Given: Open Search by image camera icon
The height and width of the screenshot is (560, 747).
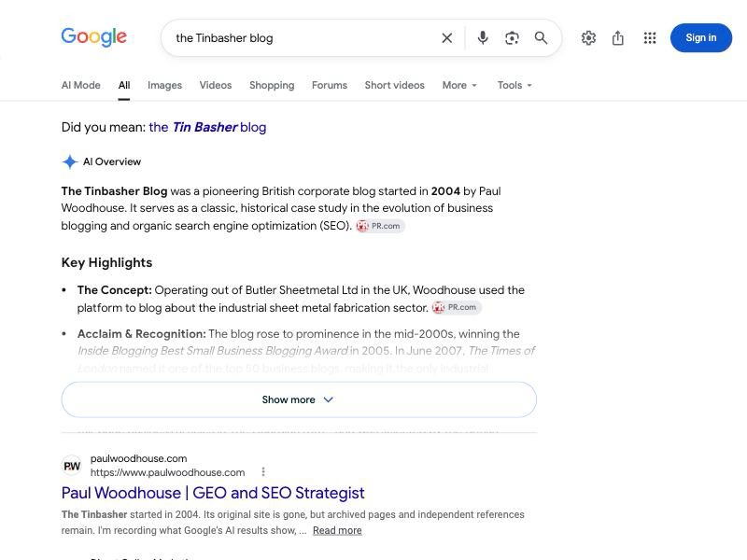Looking at the screenshot, I should (x=512, y=38).
